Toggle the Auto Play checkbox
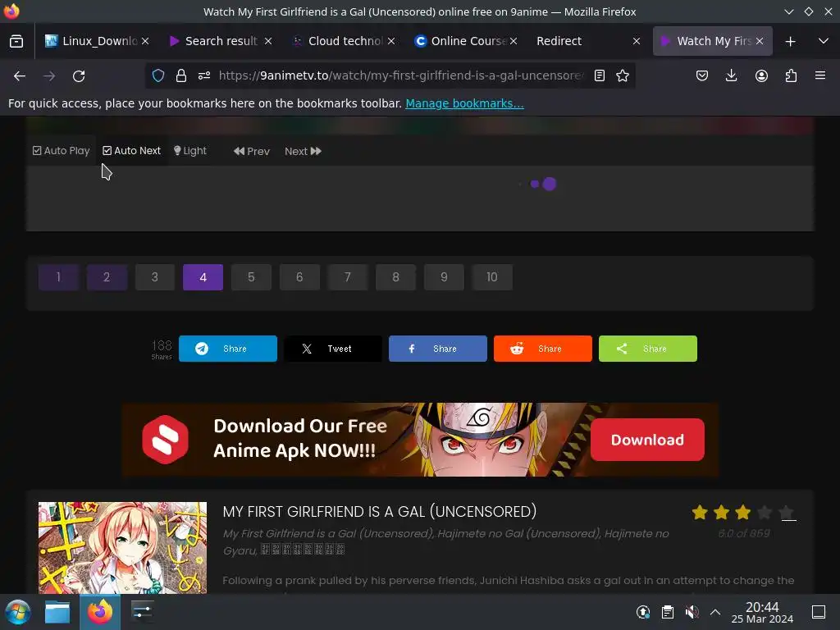 coord(61,151)
